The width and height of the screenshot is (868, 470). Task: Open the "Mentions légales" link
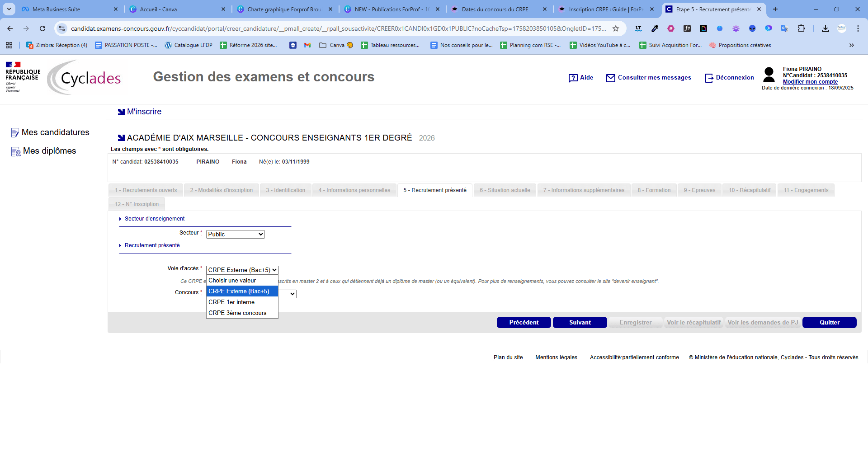(x=556, y=357)
